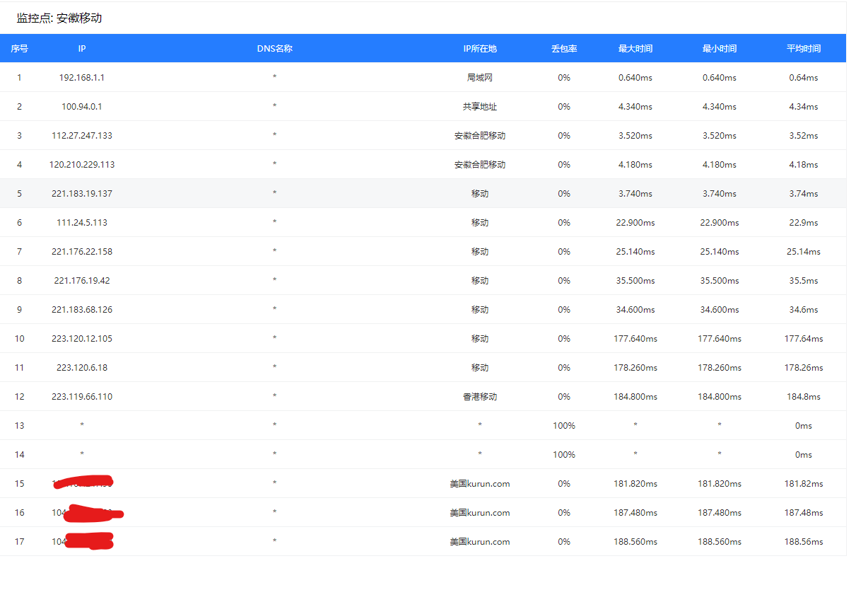Image resolution: width=868 pixels, height=590 pixels.
Task: Select IP 192.168.1.1 cell
Action: (82, 78)
